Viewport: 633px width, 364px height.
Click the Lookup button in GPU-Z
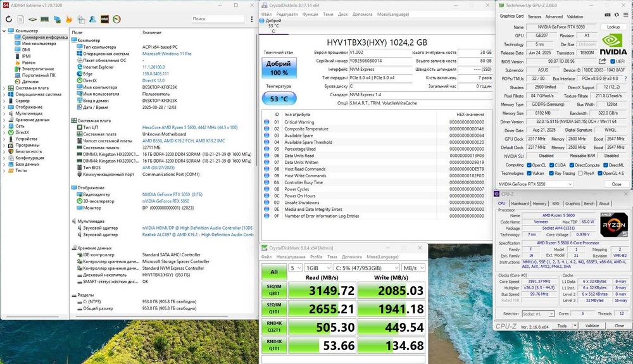(x=613, y=27)
